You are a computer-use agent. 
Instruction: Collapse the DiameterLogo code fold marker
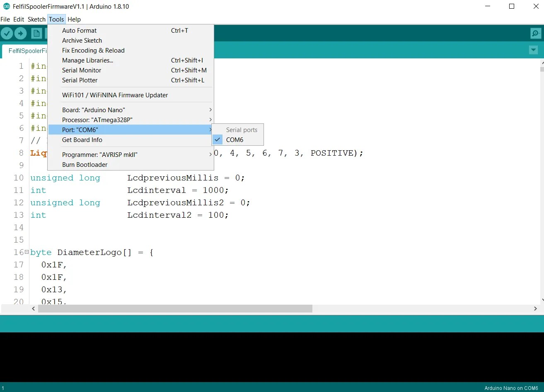[x=27, y=252]
